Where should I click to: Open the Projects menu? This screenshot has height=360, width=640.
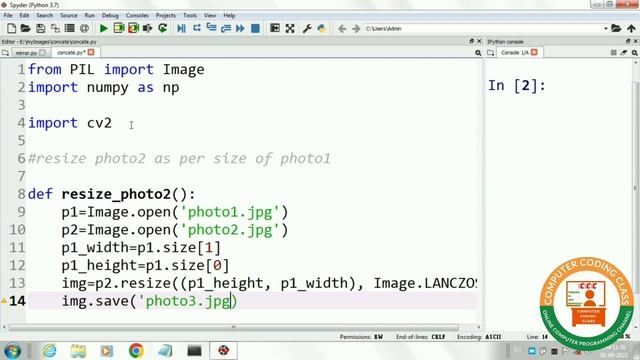point(165,16)
